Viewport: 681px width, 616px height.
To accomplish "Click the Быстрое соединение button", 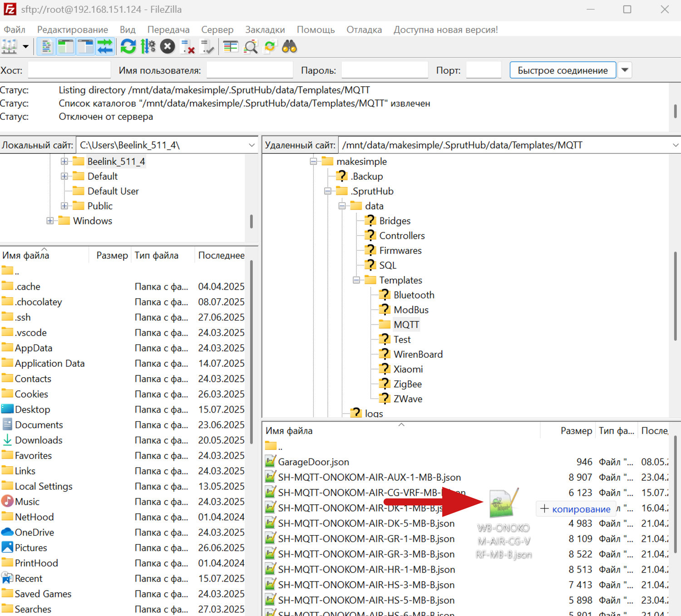I will [563, 70].
